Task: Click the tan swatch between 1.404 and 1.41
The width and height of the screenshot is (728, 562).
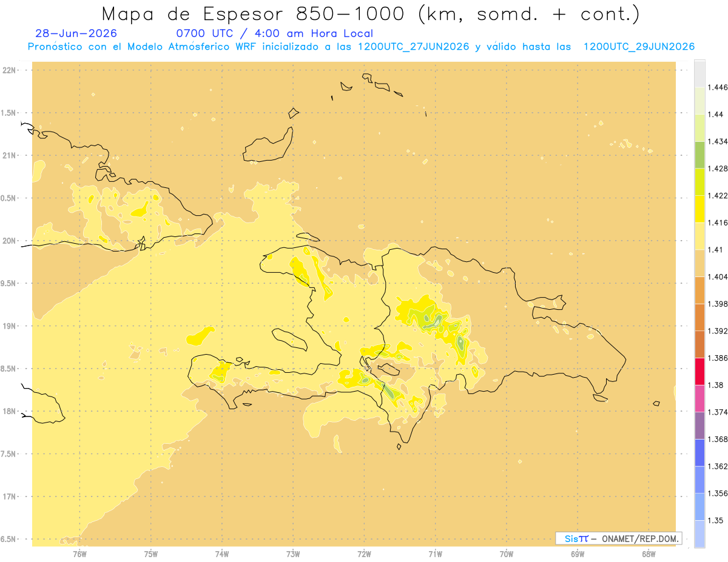Action: tap(699, 263)
